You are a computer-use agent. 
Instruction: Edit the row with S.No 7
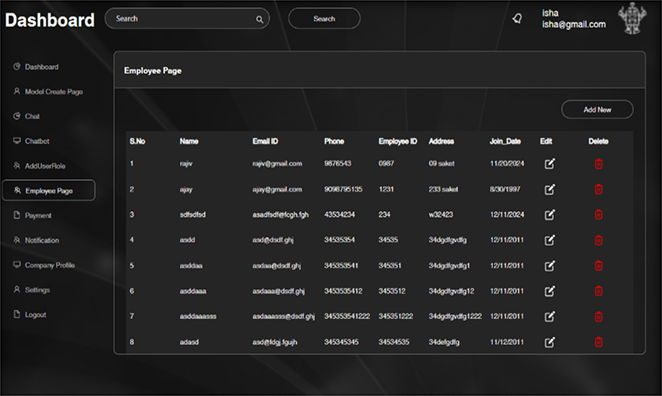[x=549, y=316]
